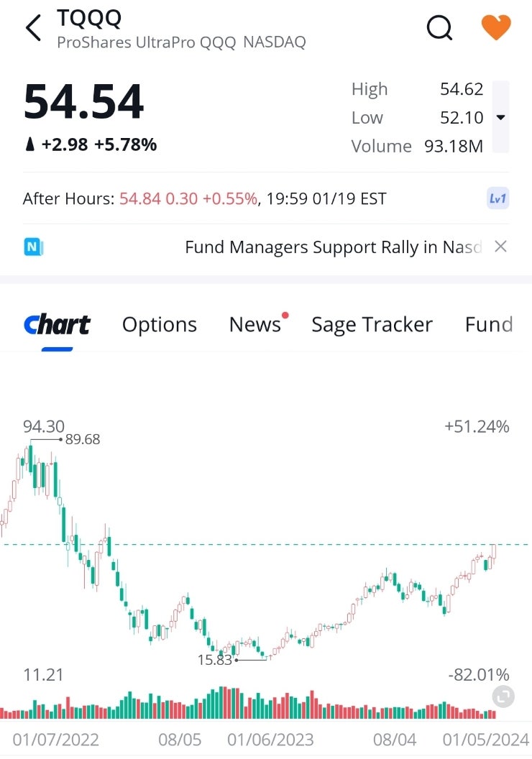Tap the 01/06/2023 date on the timeline

pyautogui.click(x=270, y=740)
